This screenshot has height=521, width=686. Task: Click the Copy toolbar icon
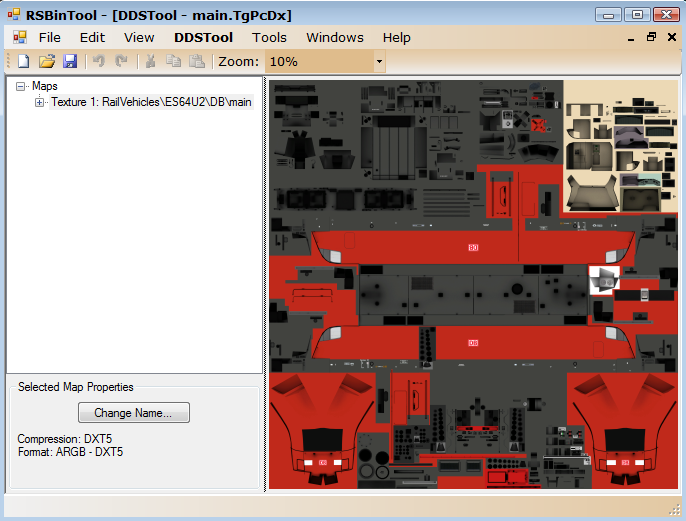[173, 62]
